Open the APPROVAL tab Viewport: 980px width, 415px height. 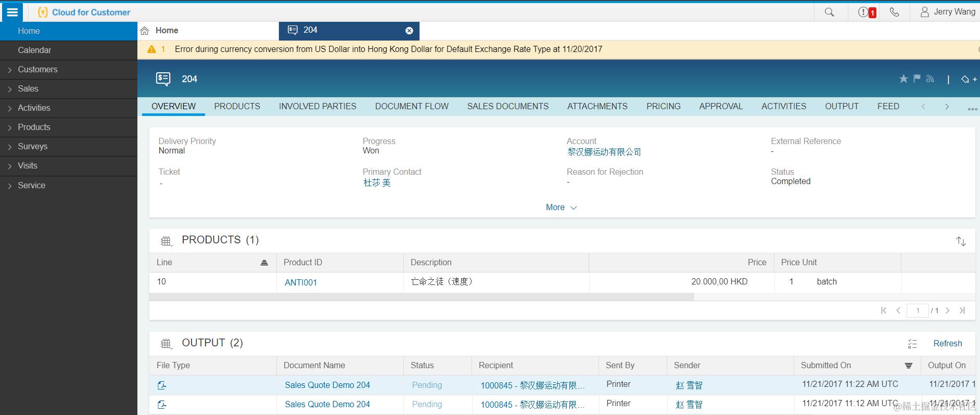(x=721, y=106)
